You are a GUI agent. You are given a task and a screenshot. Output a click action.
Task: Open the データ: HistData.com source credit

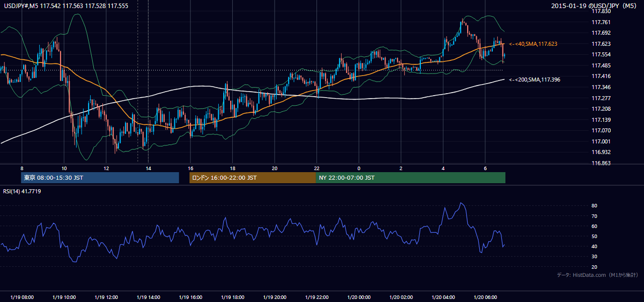[597, 275]
